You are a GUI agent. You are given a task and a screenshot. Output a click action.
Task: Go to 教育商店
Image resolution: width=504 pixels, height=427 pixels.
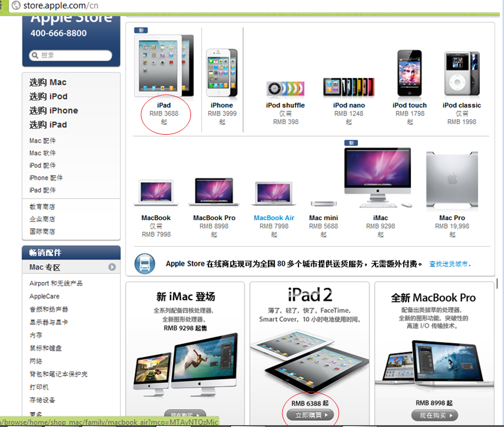pyautogui.click(x=42, y=206)
